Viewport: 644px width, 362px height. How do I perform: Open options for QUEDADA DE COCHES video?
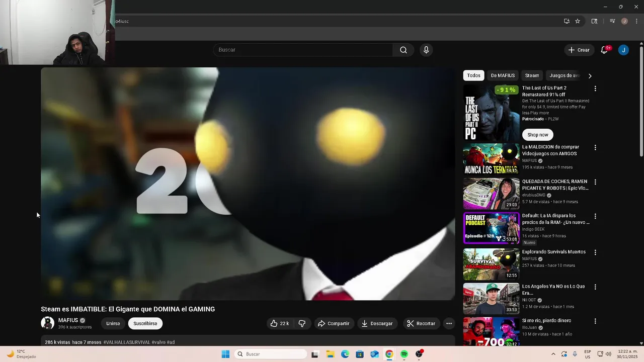point(595,182)
